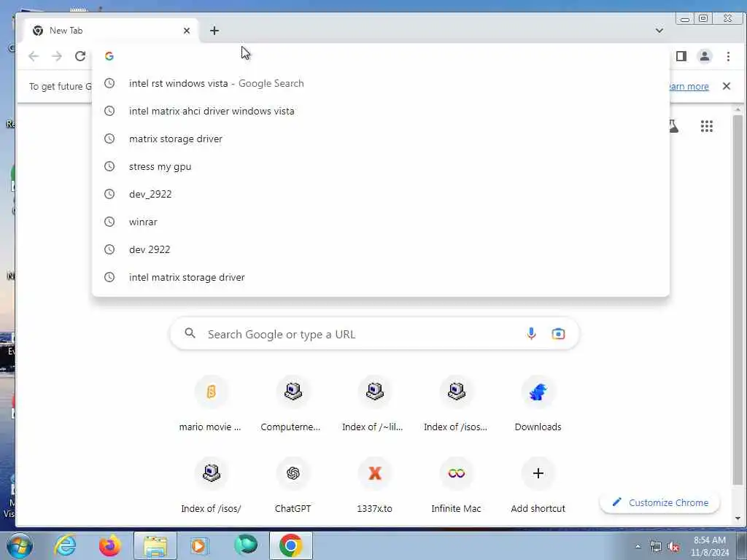Open the Index of /~lil... shortcut
Screen dimensions: 747x560
point(374,402)
